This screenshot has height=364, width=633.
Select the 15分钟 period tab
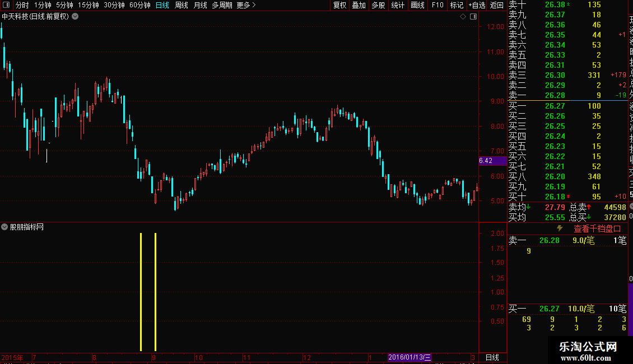89,5
